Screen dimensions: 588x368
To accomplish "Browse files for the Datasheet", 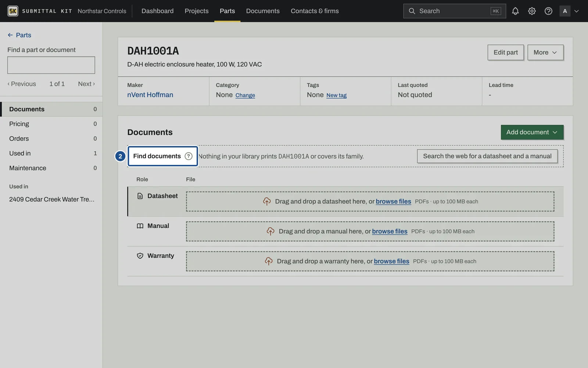I will pos(393,201).
